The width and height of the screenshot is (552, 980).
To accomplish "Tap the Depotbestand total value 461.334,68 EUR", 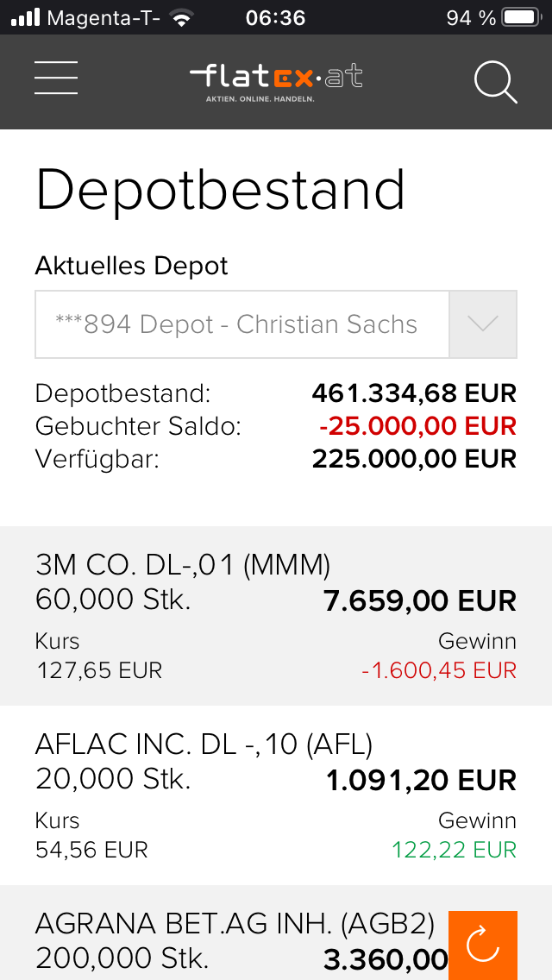I will pos(414,394).
